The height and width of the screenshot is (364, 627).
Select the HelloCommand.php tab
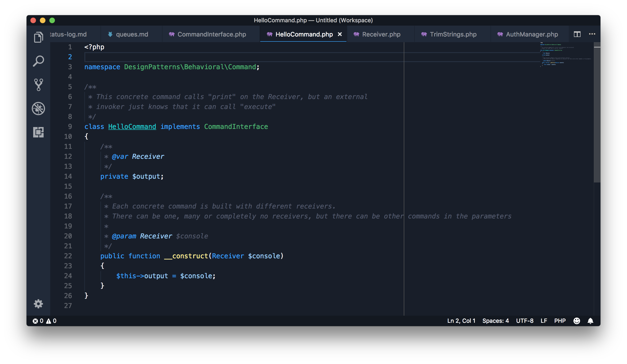[x=303, y=34]
